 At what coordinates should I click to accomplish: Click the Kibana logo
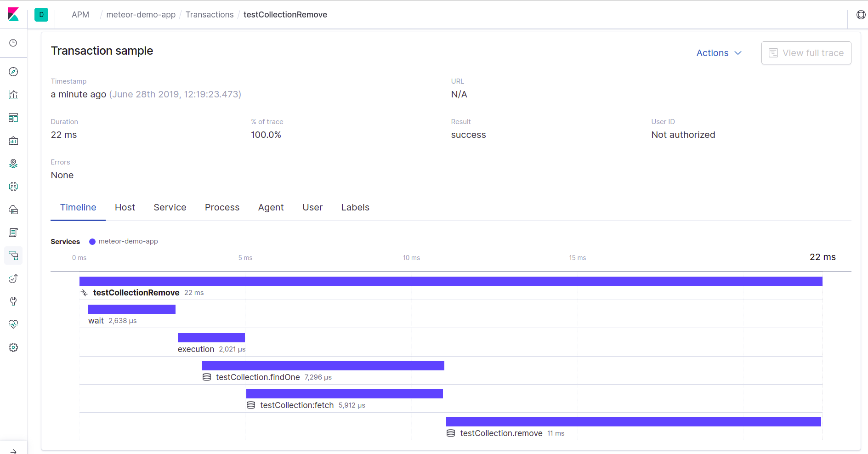pos(13,14)
